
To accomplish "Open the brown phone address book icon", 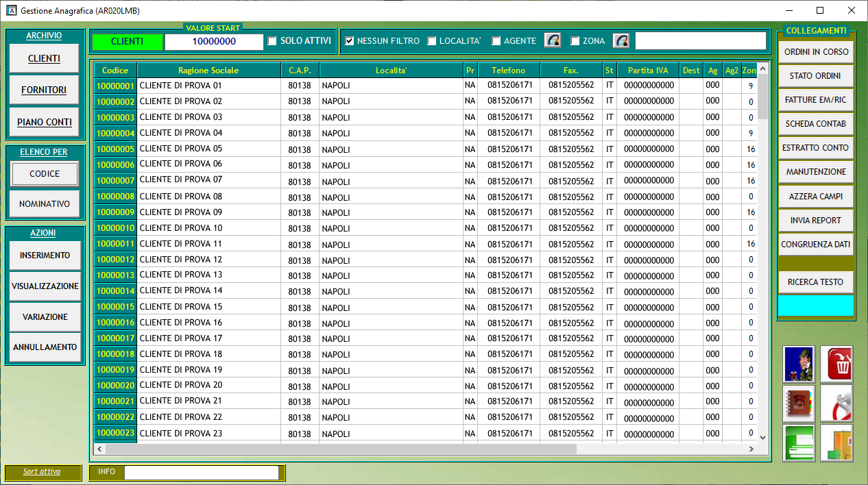I will [x=799, y=403].
